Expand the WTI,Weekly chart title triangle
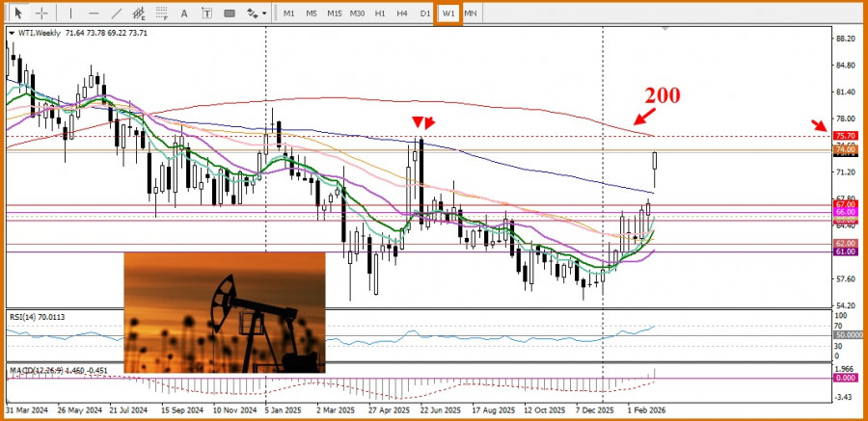Viewport: 868px width, 421px height. [11, 33]
